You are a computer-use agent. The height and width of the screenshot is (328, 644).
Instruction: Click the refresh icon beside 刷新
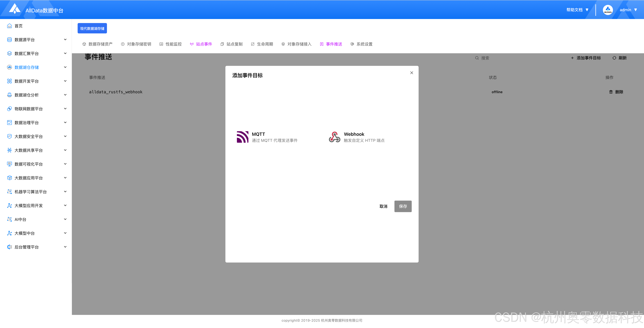614,58
